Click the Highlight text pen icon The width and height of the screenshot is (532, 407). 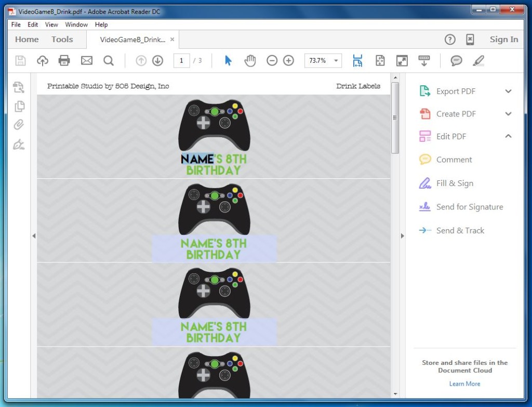(478, 60)
